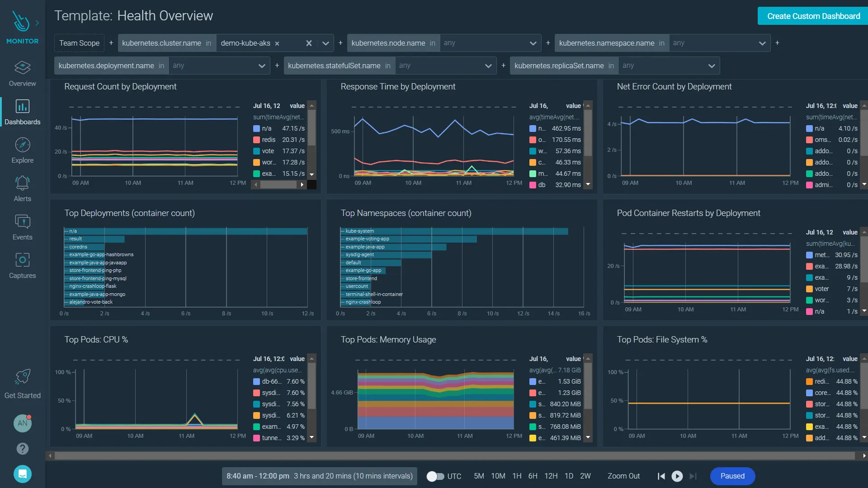Clear the kubernetes.cluster.name filter with the X

(x=309, y=43)
